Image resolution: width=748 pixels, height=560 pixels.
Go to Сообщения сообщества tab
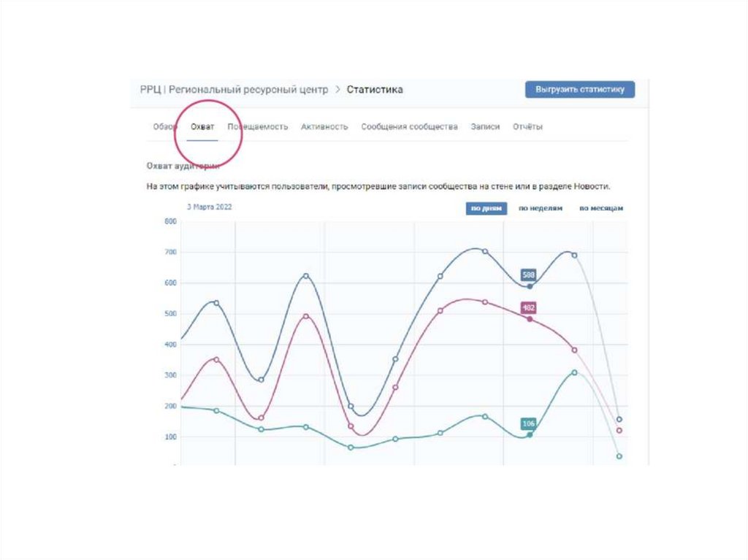409,126
